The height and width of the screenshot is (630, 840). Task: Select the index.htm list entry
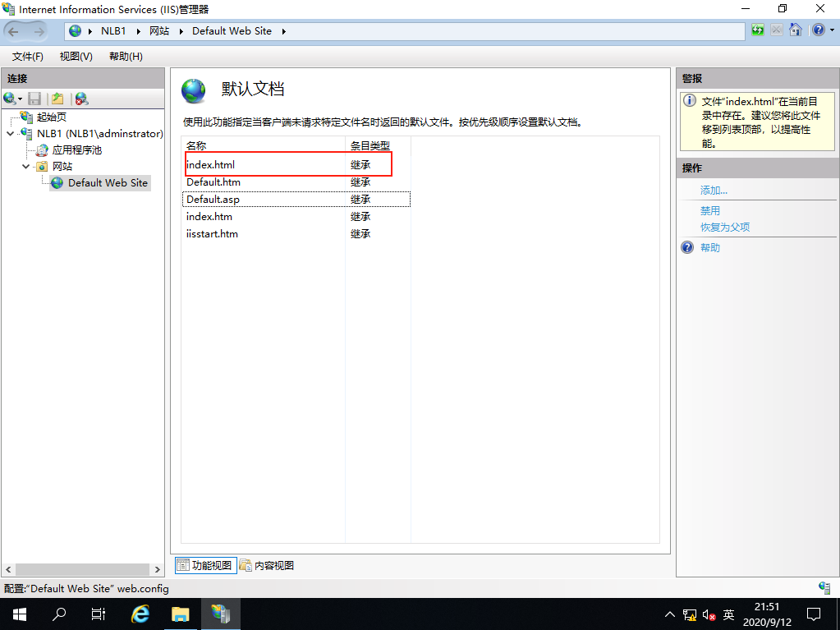click(296, 216)
